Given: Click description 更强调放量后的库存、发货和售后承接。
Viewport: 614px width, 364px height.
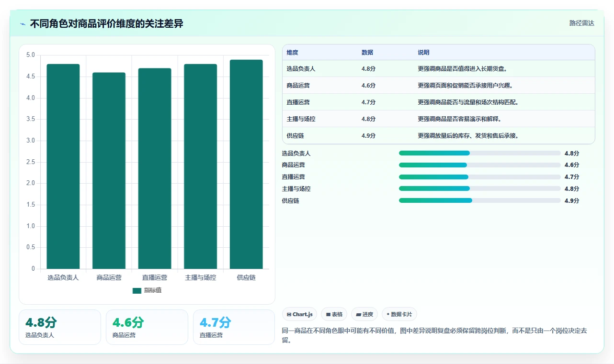Looking at the screenshot, I should 468,136.
